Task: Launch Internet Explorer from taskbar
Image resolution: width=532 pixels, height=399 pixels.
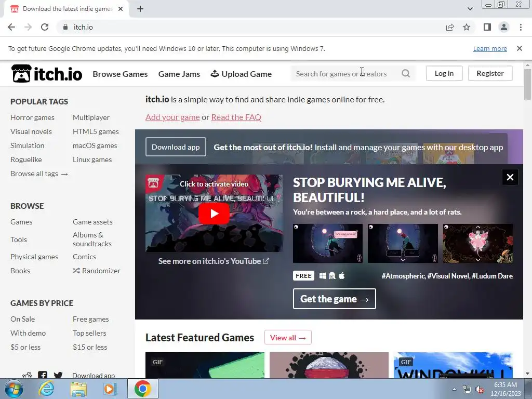Action: tap(46, 389)
